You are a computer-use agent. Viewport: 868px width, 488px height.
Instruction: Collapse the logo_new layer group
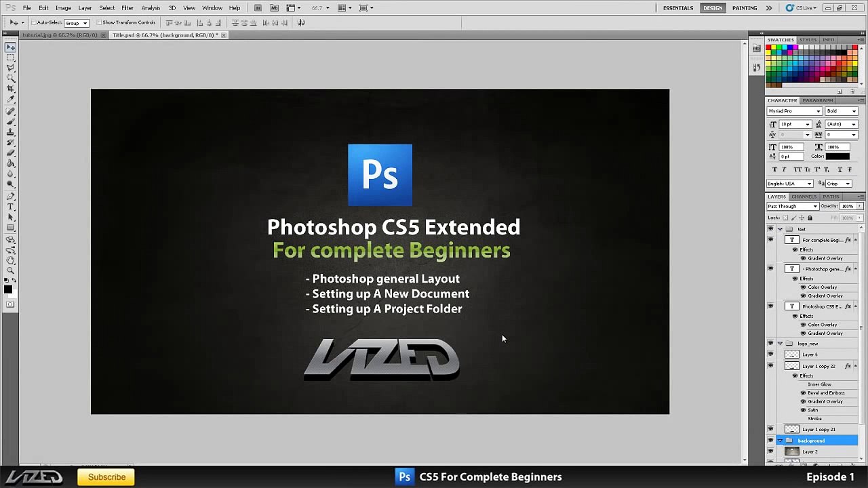point(780,344)
